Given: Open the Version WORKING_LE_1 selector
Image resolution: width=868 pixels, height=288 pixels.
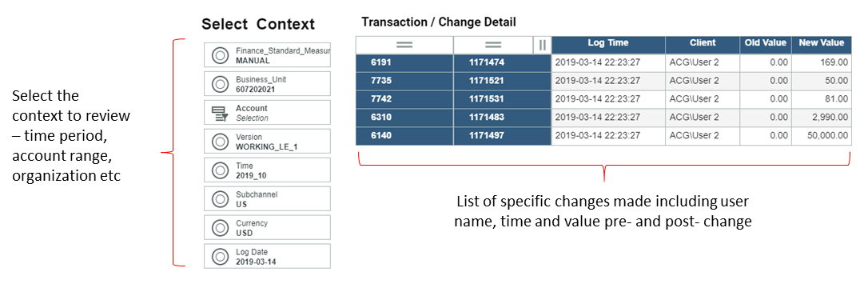Looking at the screenshot, I should tap(267, 142).
